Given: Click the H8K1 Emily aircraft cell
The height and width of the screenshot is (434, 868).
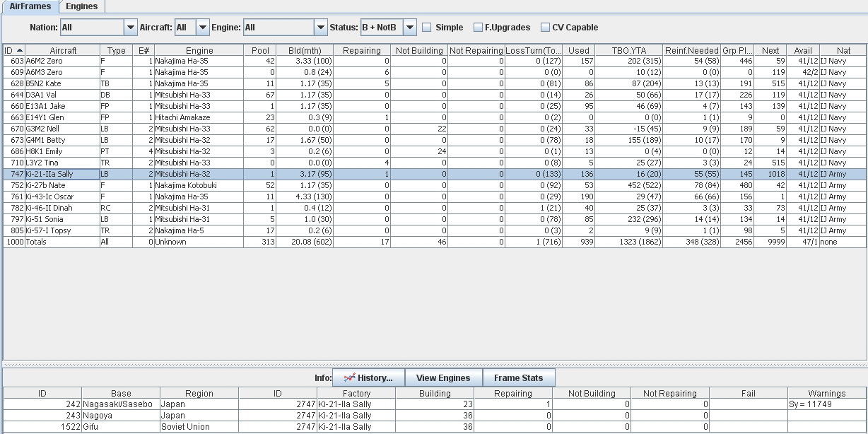Looking at the screenshot, I should coord(63,151).
